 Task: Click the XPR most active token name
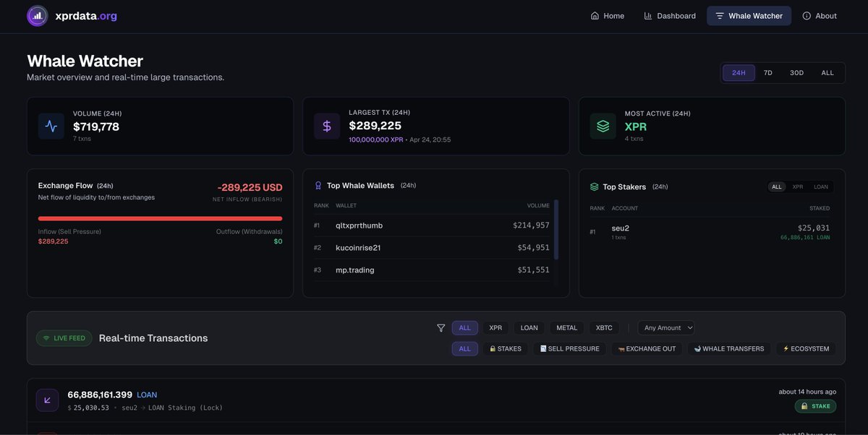coord(636,126)
